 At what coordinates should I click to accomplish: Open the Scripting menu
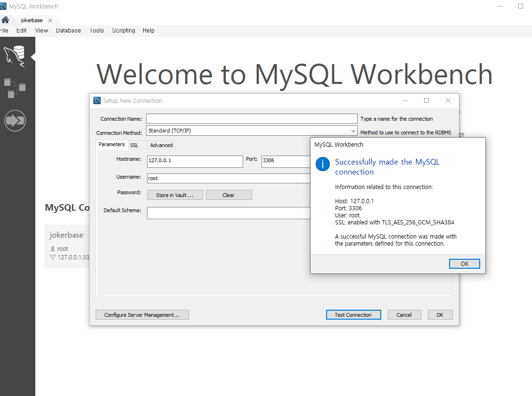click(123, 31)
